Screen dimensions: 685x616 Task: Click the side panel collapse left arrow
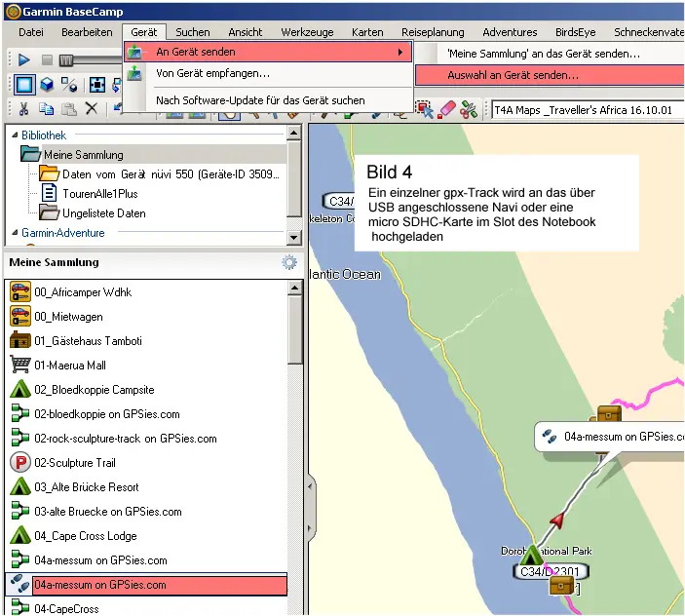click(311, 486)
